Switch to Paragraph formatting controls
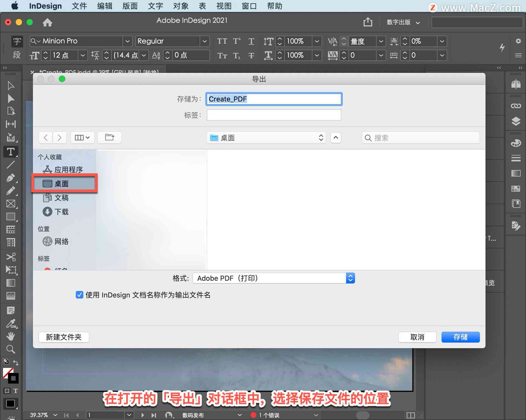The width and height of the screenshot is (526, 420). pyautogui.click(x=17, y=55)
